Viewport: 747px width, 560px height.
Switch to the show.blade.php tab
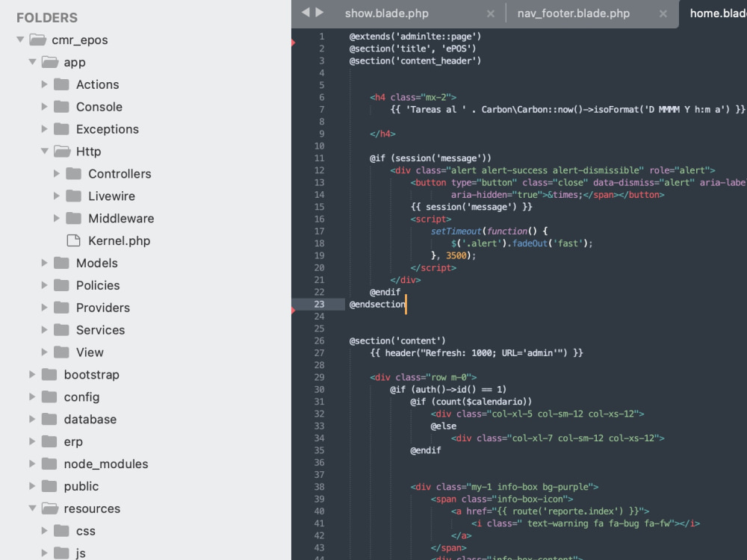386,13
